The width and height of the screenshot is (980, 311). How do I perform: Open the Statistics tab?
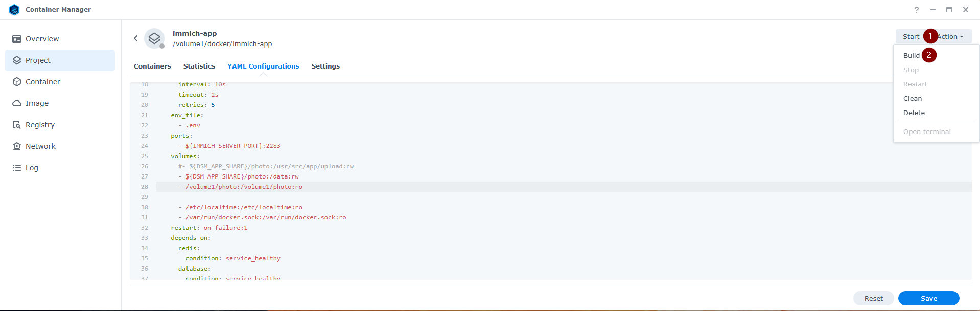click(199, 66)
